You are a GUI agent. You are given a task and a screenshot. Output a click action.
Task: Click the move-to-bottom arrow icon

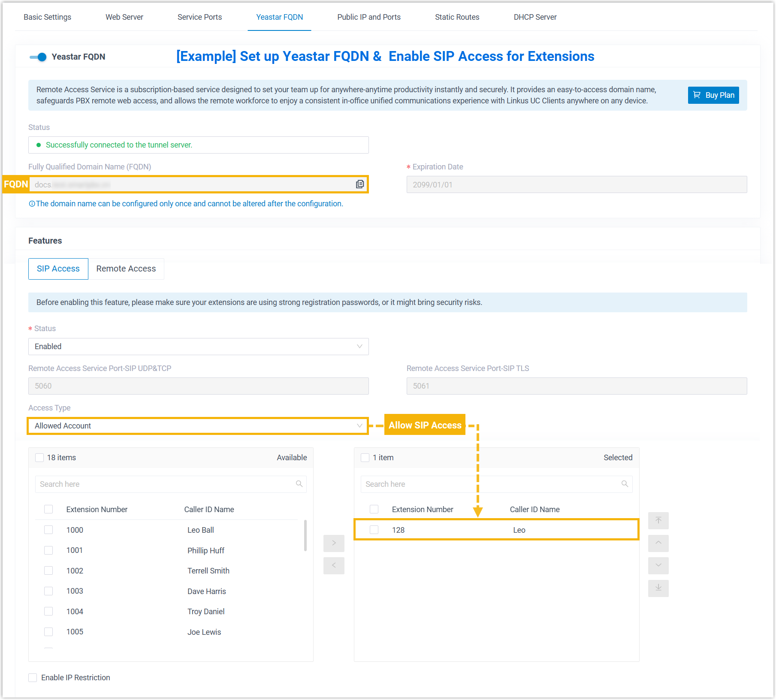658,588
